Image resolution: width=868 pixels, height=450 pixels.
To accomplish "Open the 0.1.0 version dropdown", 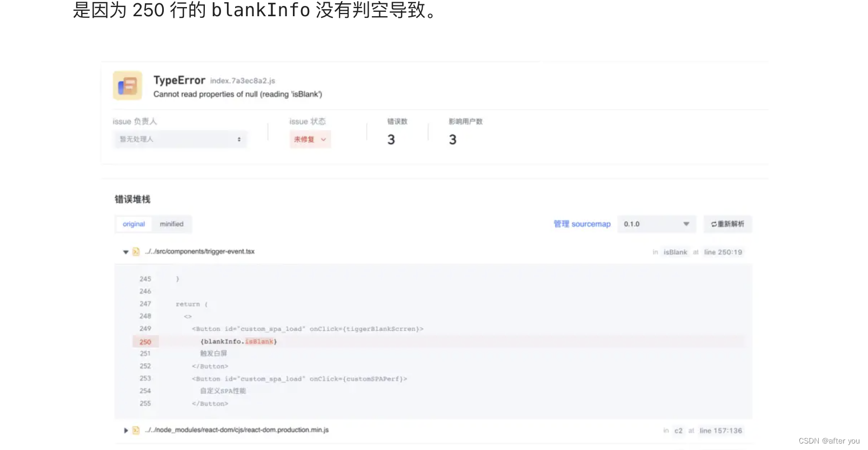I will point(657,224).
